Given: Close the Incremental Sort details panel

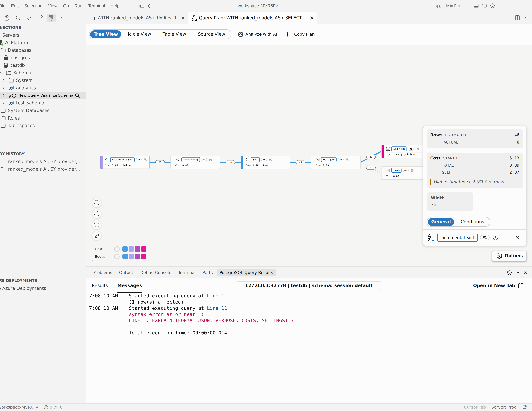Looking at the screenshot, I should tap(518, 238).
